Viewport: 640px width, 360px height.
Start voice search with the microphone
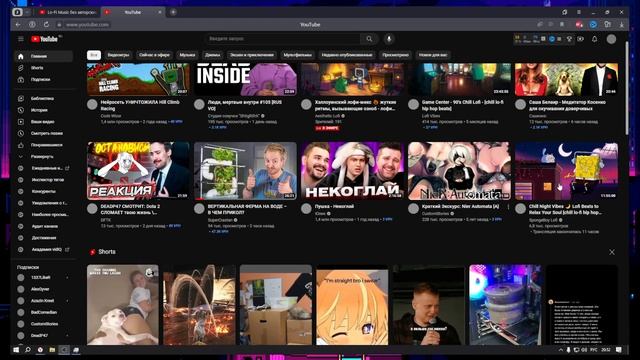tap(389, 39)
